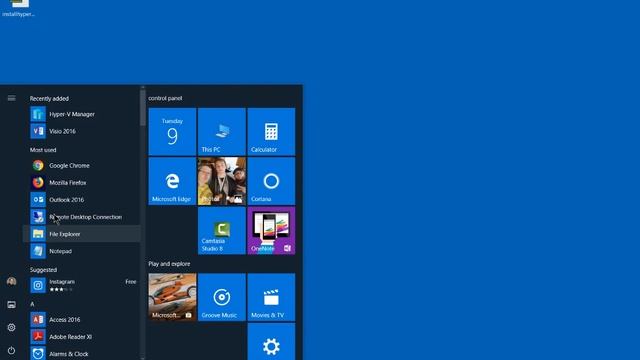Open the Cortana tile

click(271, 181)
